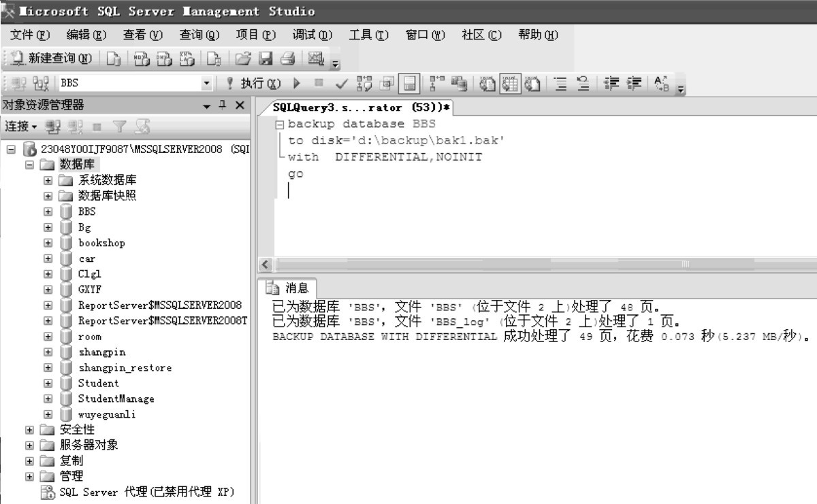
Task: Click Object Explorer connect server icon
Action: coord(53,127)
